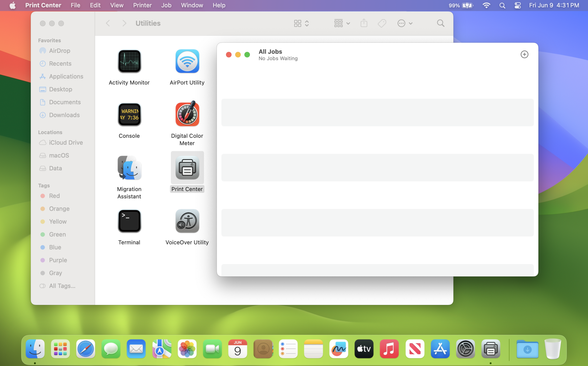Open the Job menu
The image size is (588, 366).
(x=166, y=5)
